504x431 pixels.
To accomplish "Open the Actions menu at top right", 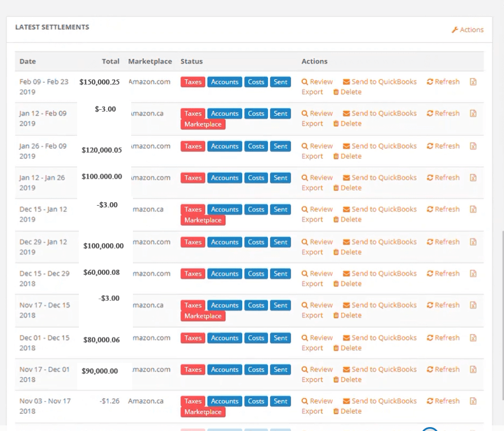I will [x=468, y=30].
